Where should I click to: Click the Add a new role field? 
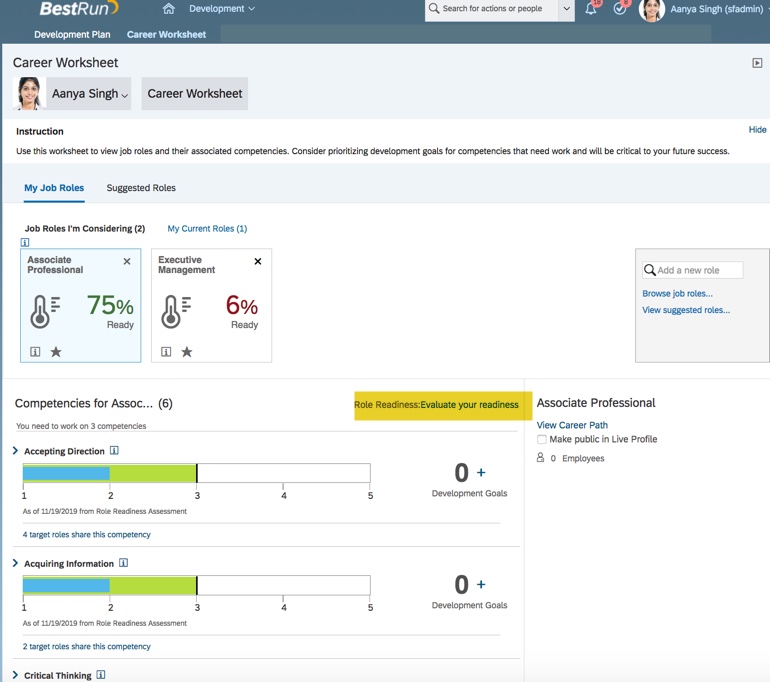698,270
